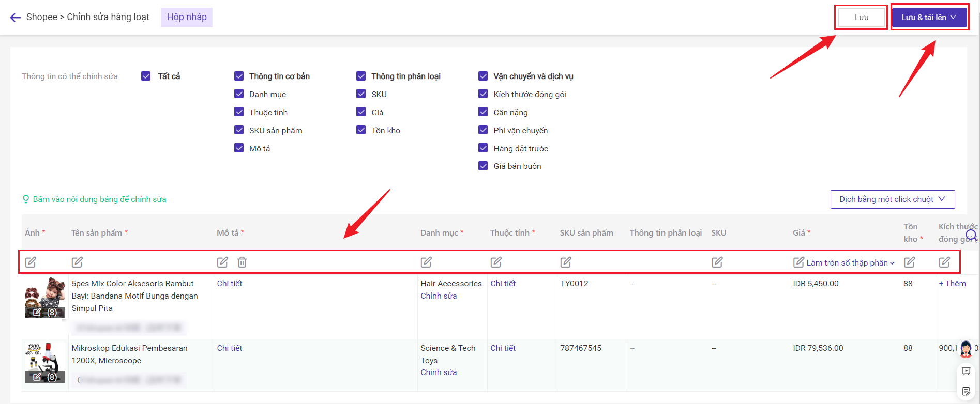
Task: Toggle the Danh mục checkbox
Action: click(x=239, y=94)
